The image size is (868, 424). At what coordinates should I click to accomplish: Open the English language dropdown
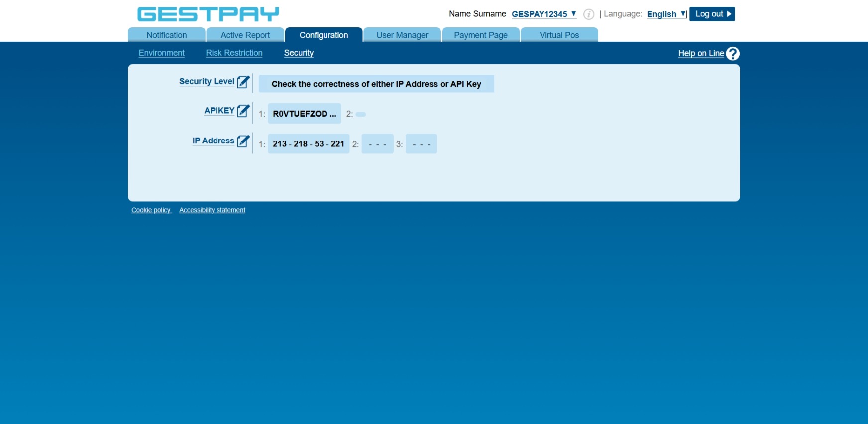pos(666,14)
